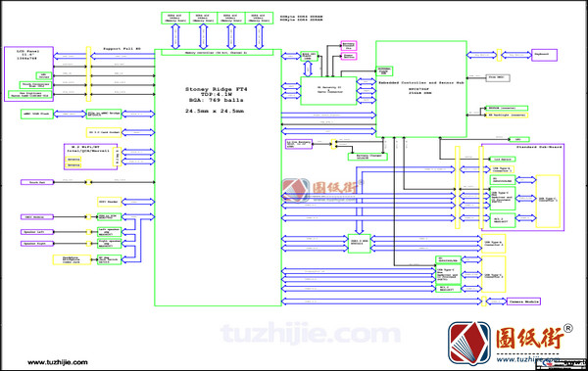This screenshot has height=371, width=588.
Task: Click the Touch Pad block
Action: click(37, 182)
